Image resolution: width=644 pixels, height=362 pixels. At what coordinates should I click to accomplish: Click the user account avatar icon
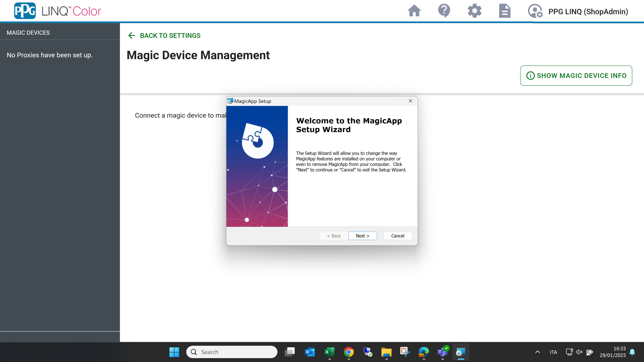click(x=535, y=11)
